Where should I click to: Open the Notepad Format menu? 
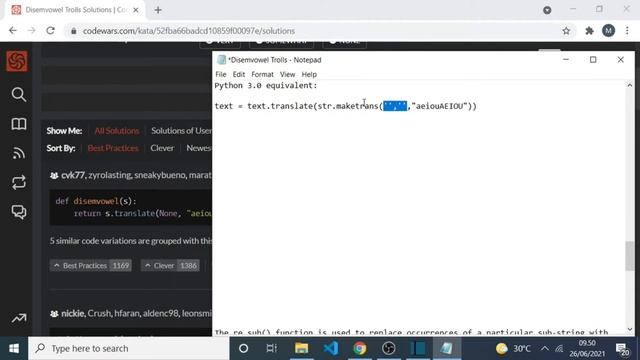262,74
